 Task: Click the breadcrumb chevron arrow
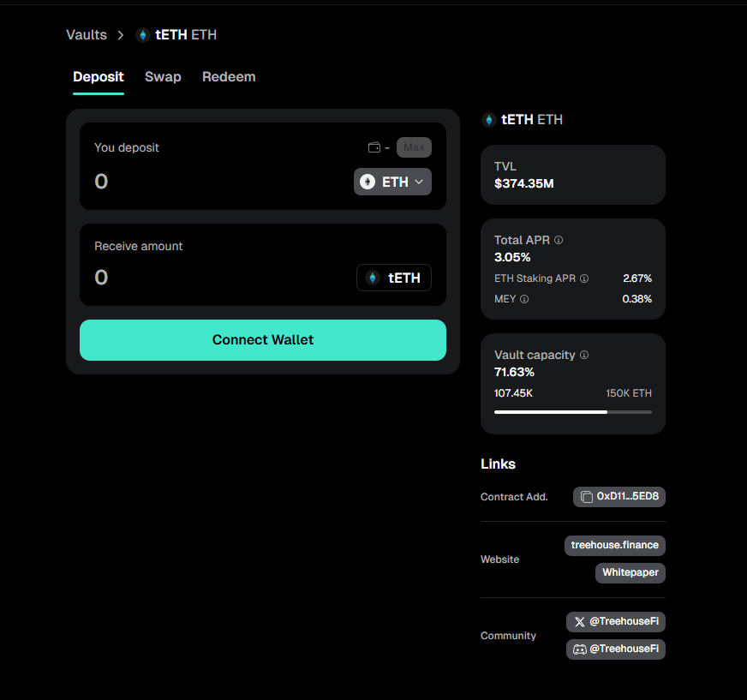click(121, 35)
